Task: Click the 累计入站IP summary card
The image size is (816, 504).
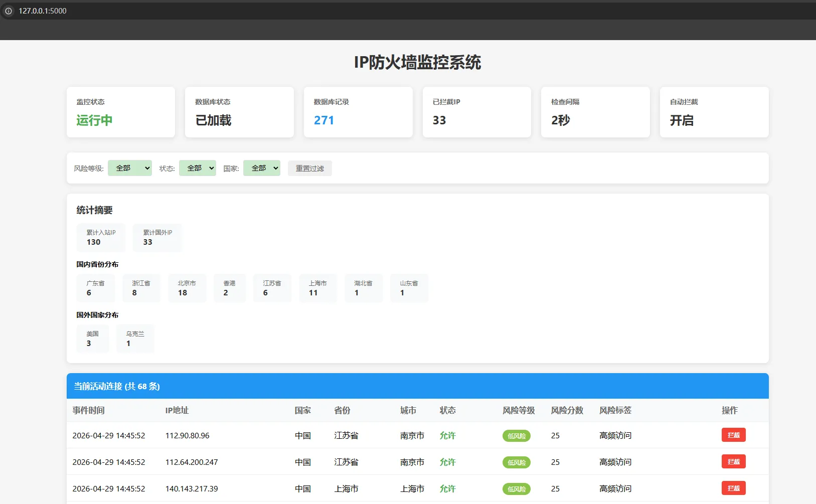Action: pos(100,237)
